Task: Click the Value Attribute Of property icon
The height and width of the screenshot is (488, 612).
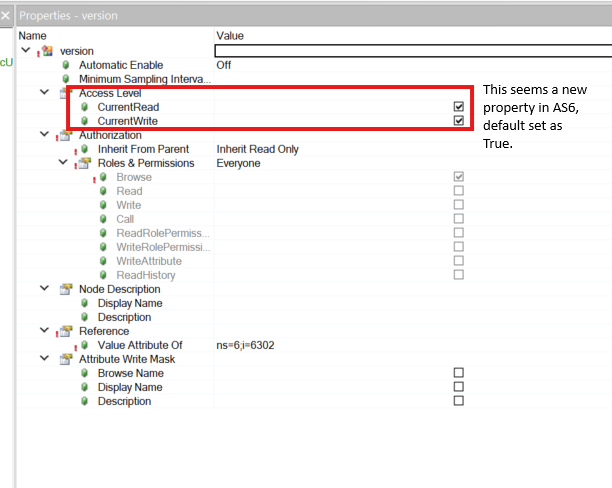Action: 84,345
